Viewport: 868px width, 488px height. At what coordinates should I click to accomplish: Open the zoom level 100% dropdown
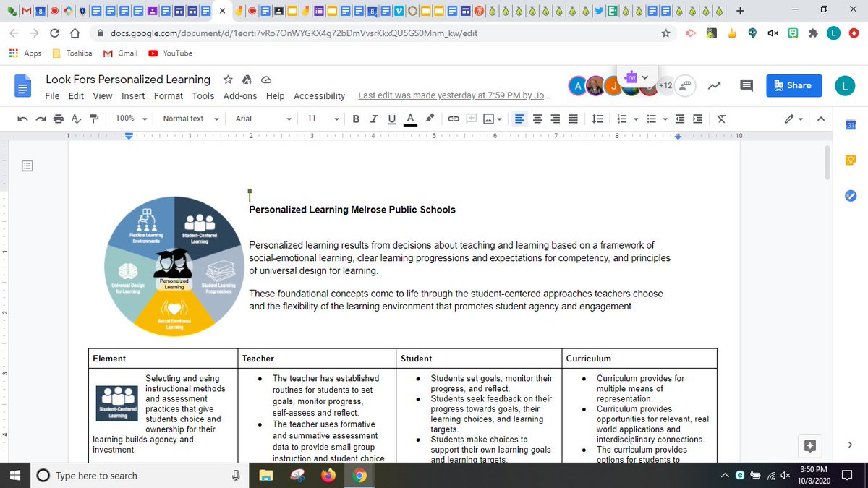[131, 119]
